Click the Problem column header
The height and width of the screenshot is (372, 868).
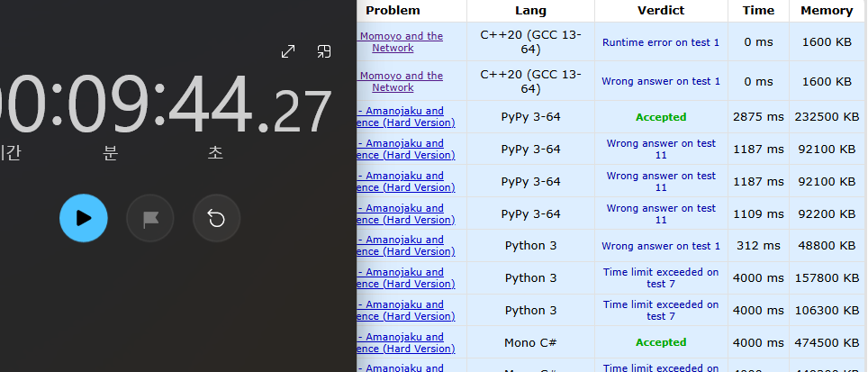[x=393, y=11]
